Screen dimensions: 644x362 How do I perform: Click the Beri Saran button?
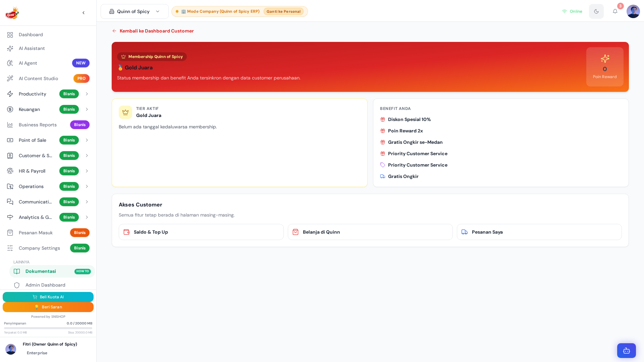(48, 307)
